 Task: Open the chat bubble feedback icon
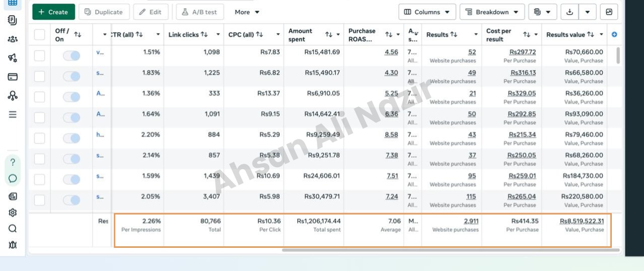[13, 178]
